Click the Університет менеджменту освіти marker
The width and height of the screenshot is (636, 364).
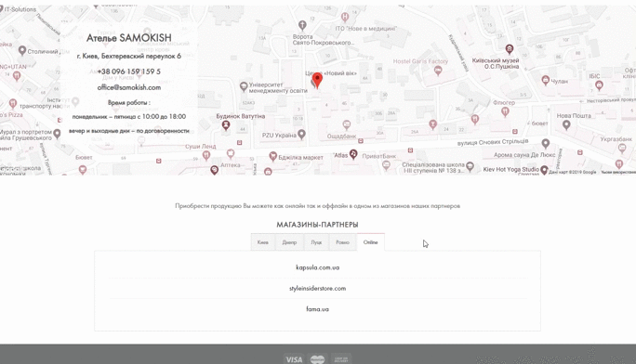[x=244, y=86]
